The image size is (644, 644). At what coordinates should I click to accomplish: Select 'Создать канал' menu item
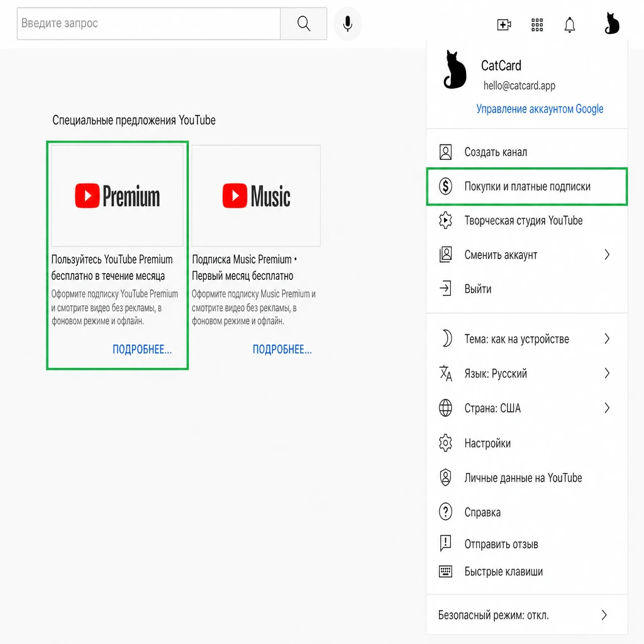[x=527, y=152]
